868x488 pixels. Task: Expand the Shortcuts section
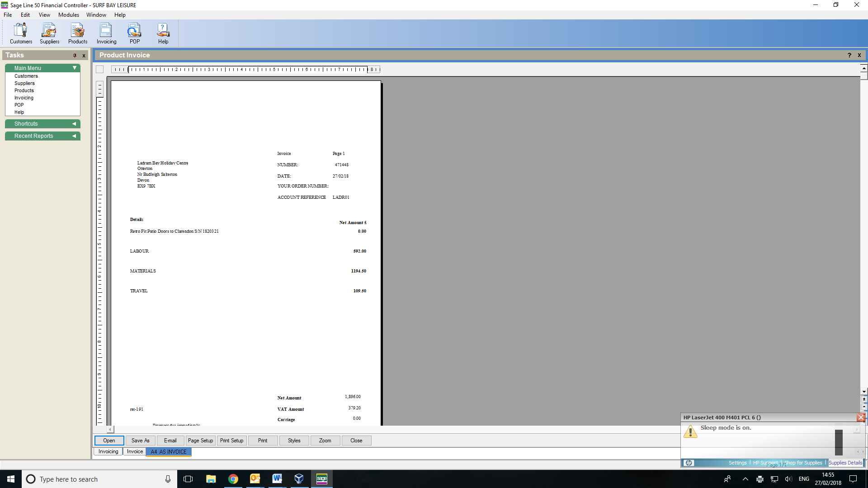coord(74,124)
